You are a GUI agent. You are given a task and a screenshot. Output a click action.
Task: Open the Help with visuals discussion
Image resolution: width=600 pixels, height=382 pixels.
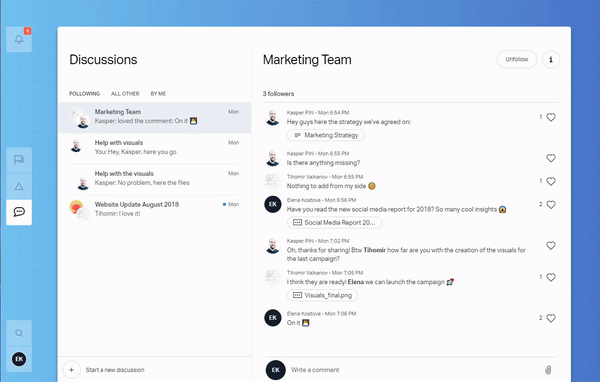pos(155,147)
